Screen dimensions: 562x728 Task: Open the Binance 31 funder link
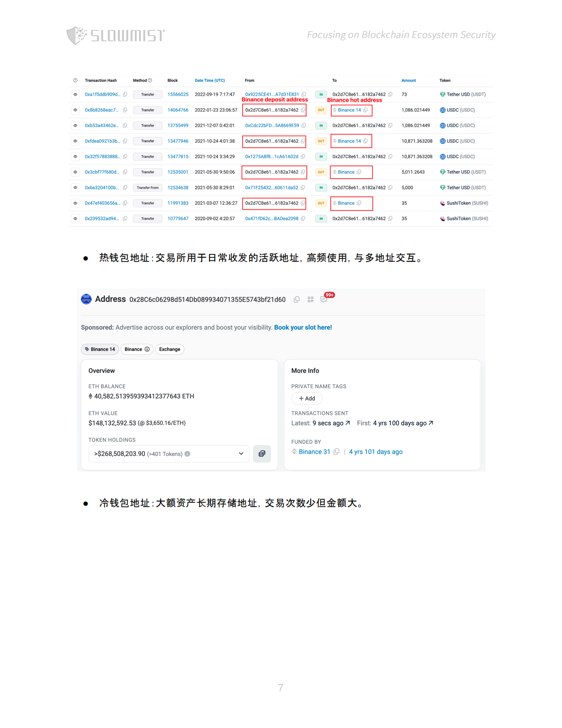coord(314,452)
